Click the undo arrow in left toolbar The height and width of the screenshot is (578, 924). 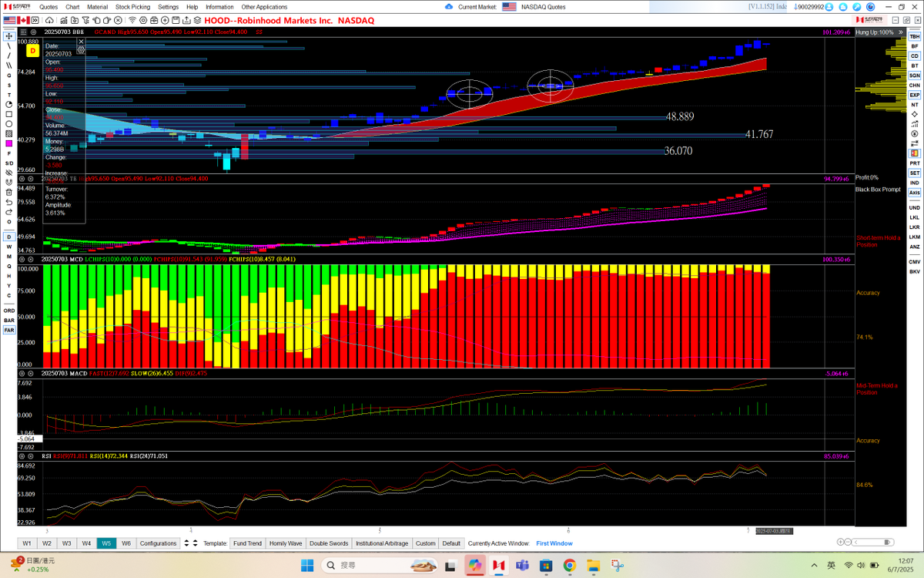(9, 202)
